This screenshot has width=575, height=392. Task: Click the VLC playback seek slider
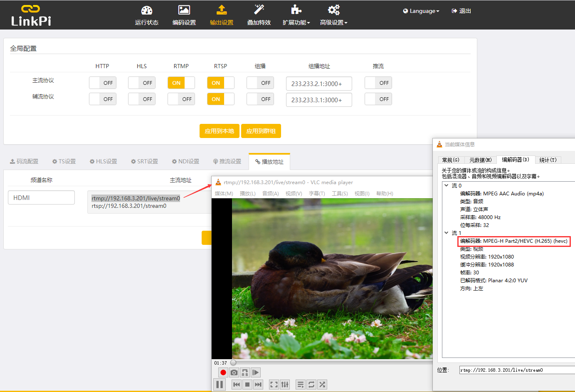tap(234, 362)
